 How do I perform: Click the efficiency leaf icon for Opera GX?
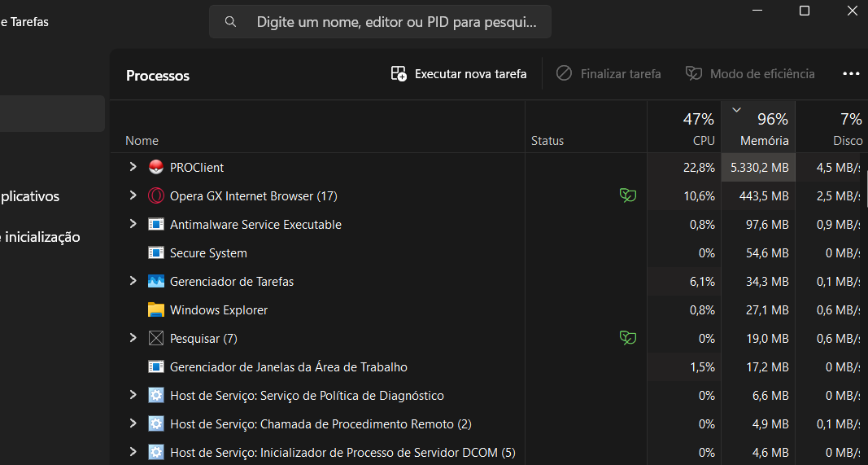click(627, 195)
